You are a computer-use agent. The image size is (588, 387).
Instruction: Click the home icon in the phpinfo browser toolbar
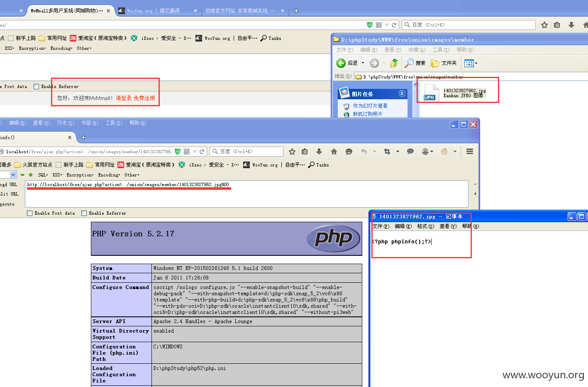tap(334, 152)
